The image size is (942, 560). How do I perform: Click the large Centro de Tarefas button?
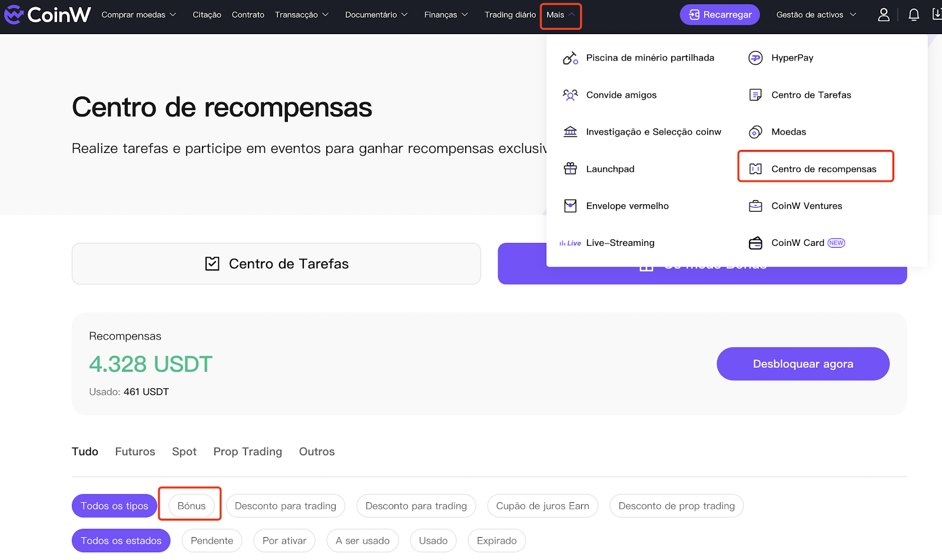coord(276,264)
